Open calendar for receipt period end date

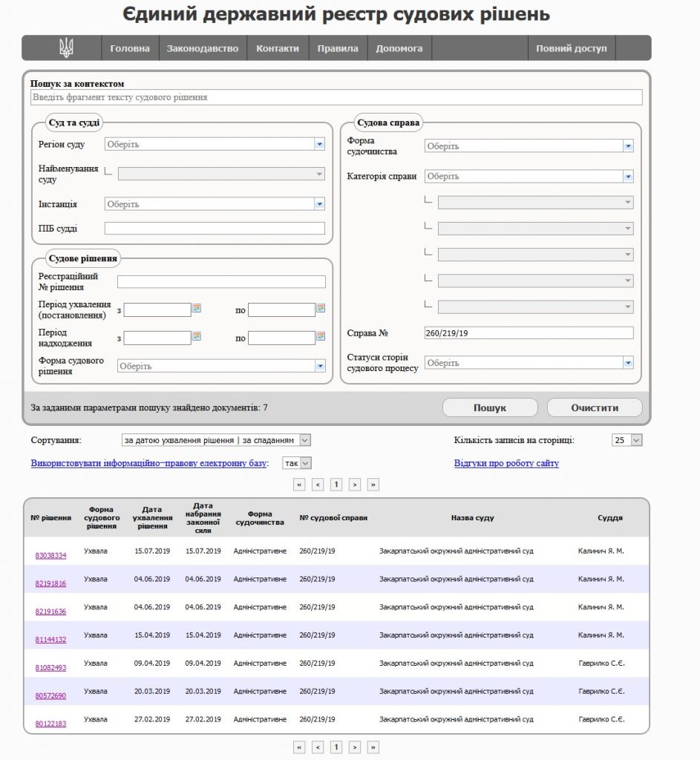tap(321, 336)
